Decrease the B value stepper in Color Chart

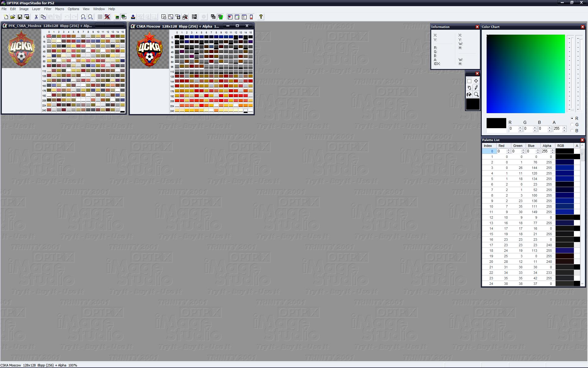549,130
